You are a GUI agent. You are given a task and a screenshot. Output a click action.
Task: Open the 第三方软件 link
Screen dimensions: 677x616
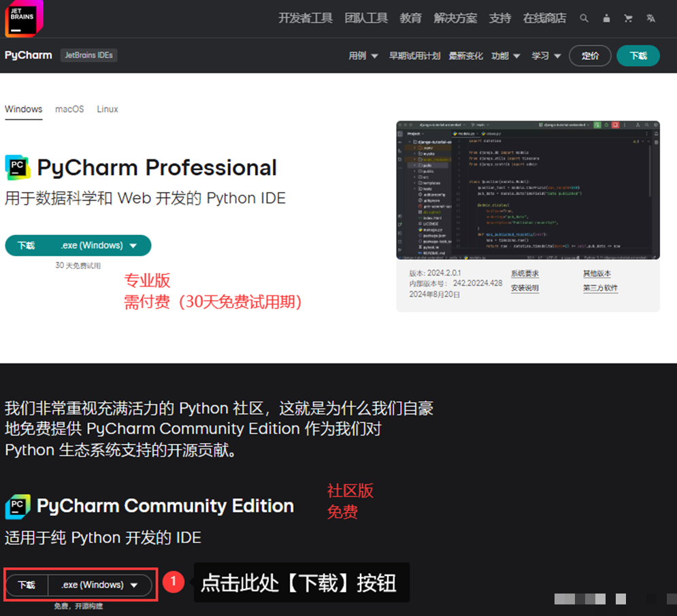coord(600,288)
